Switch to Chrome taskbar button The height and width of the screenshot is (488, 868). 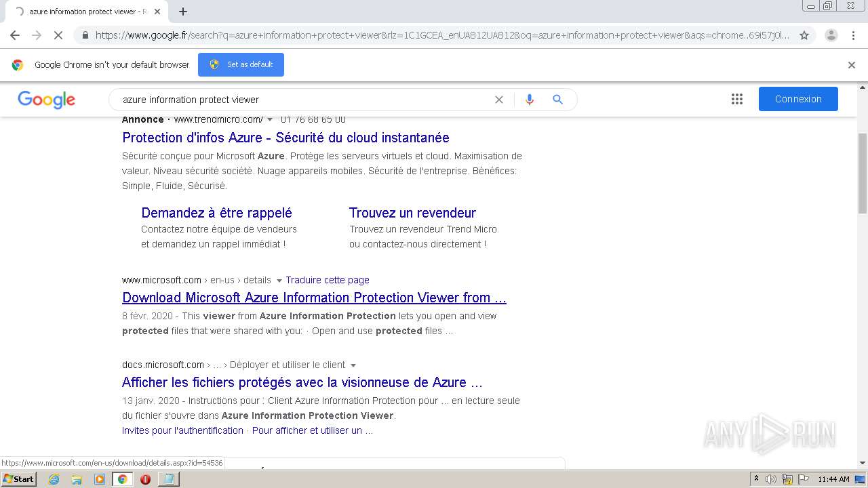point(122,479)
